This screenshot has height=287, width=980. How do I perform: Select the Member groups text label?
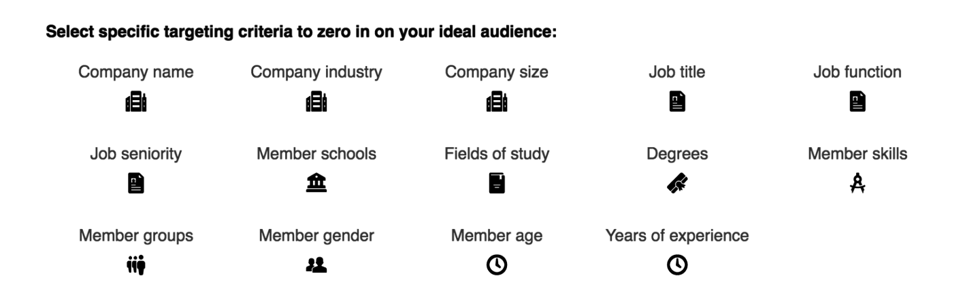pyautogui.click(x=136, y=236)
